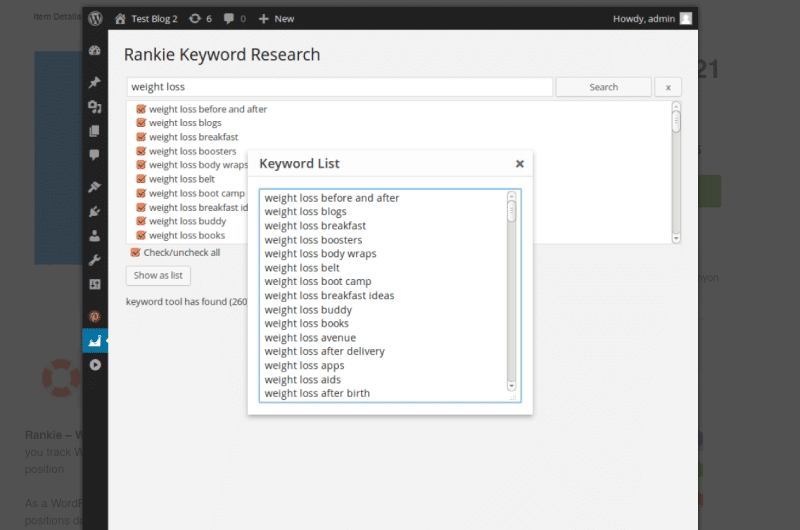Open the WordPress logo menu
Viewport: 800px width, 530px height.
[x=95, y=19]
